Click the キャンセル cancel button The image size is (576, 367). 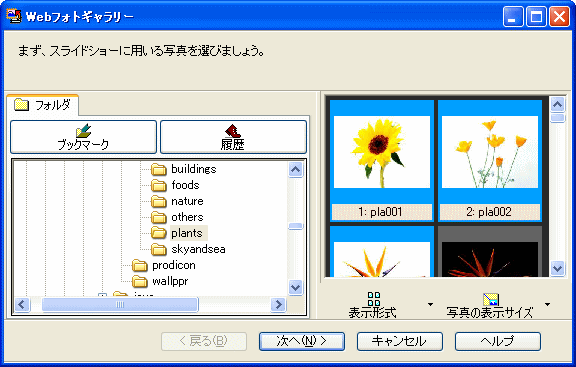(400, 341)
